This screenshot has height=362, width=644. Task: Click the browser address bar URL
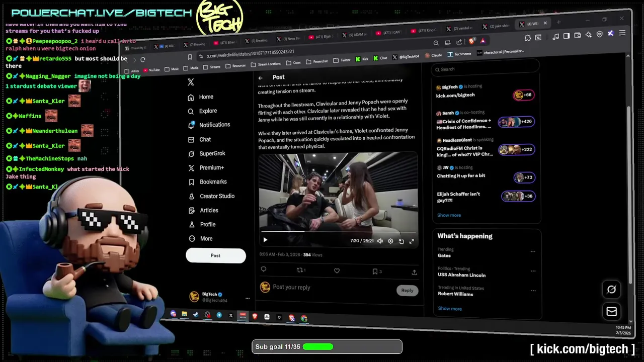pos(251,53)
